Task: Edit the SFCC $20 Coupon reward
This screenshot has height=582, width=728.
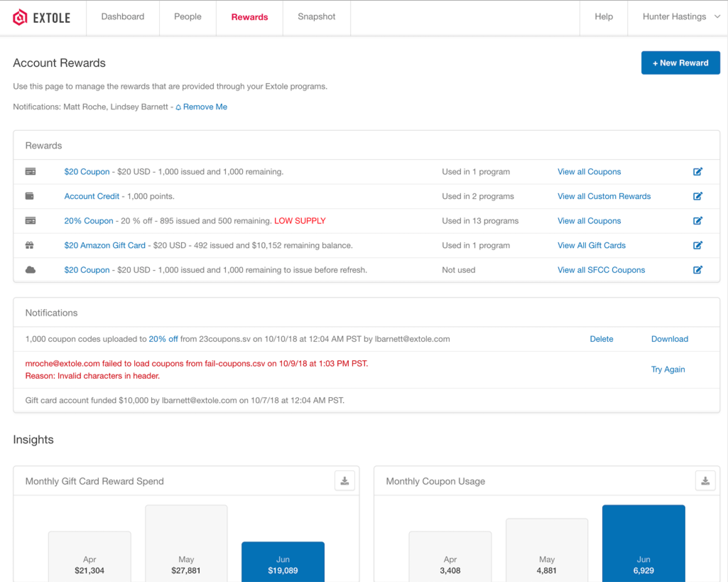Action: [x=698, y=270]
